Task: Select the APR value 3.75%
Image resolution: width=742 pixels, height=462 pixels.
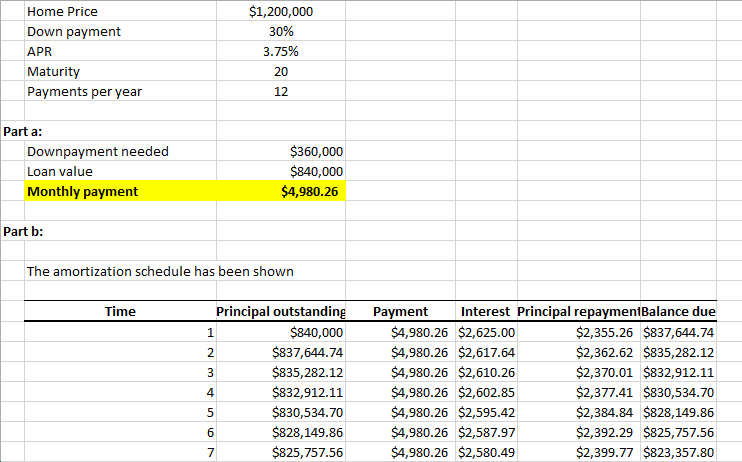Action: click(x=280, y=51)
